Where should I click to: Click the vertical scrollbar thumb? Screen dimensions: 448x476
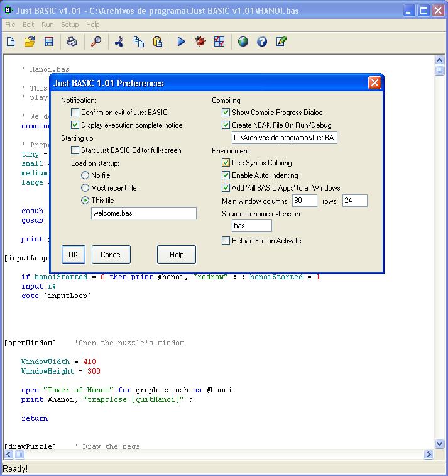[439, 70]
